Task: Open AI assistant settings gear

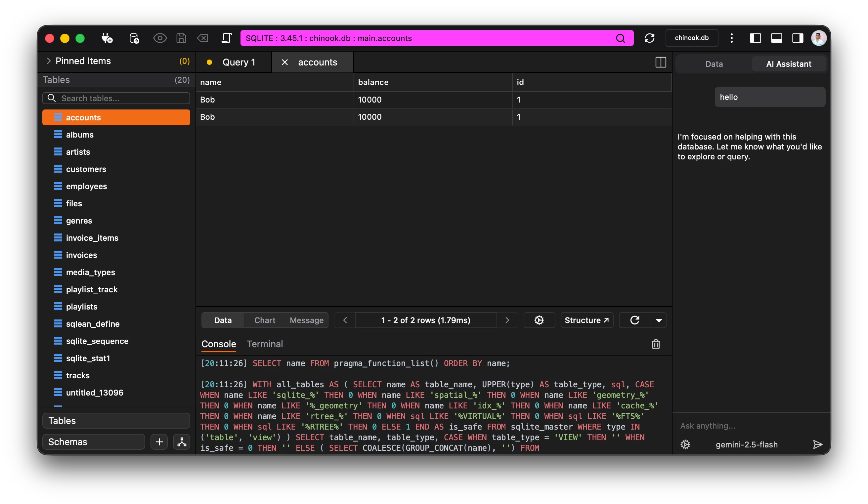Action: point(685,444)
